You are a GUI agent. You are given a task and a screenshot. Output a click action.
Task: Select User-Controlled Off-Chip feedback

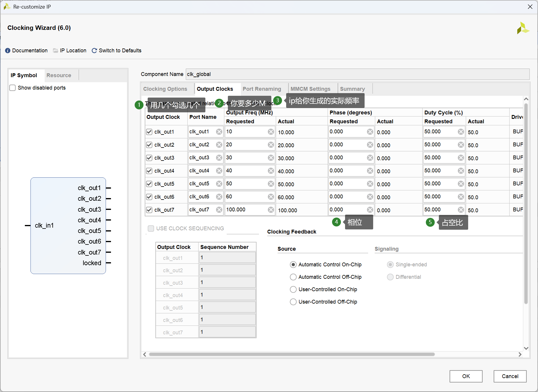[x=293, y=302]
